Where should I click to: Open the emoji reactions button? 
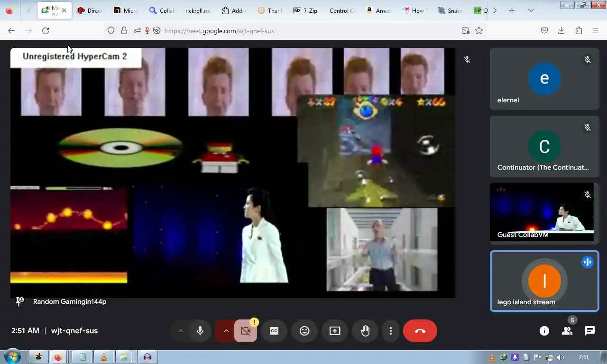click(304, 331)
